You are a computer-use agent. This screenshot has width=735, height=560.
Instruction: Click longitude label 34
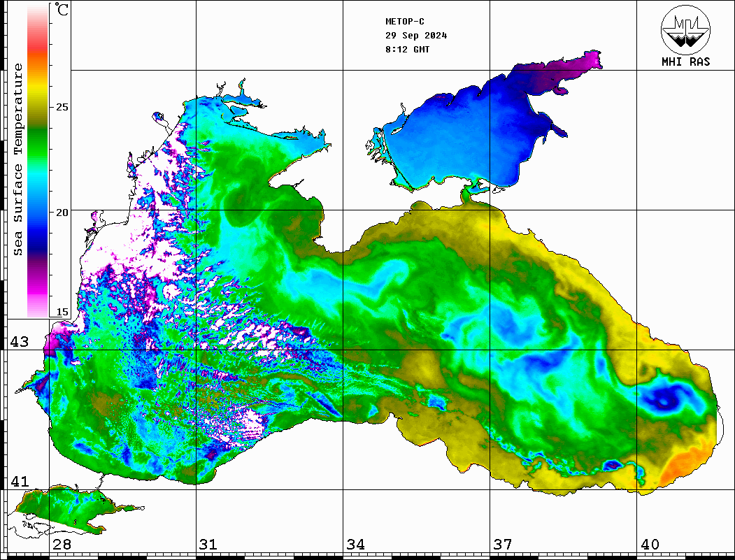pyautogui.click(x=355, y=544)
